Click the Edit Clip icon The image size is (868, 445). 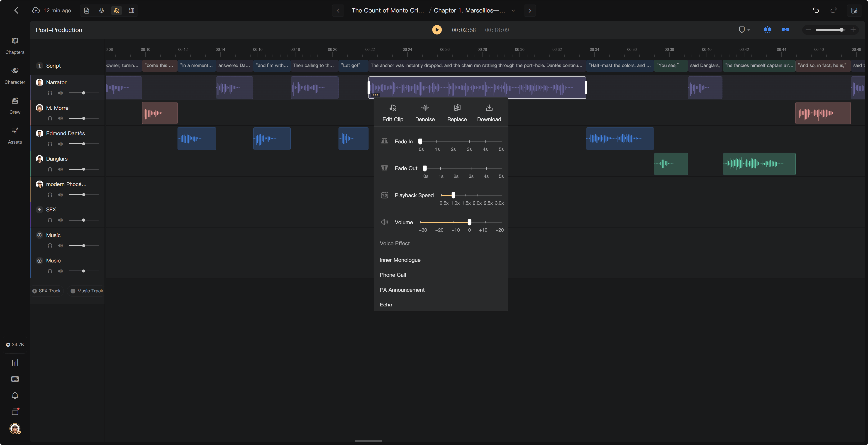393,108
